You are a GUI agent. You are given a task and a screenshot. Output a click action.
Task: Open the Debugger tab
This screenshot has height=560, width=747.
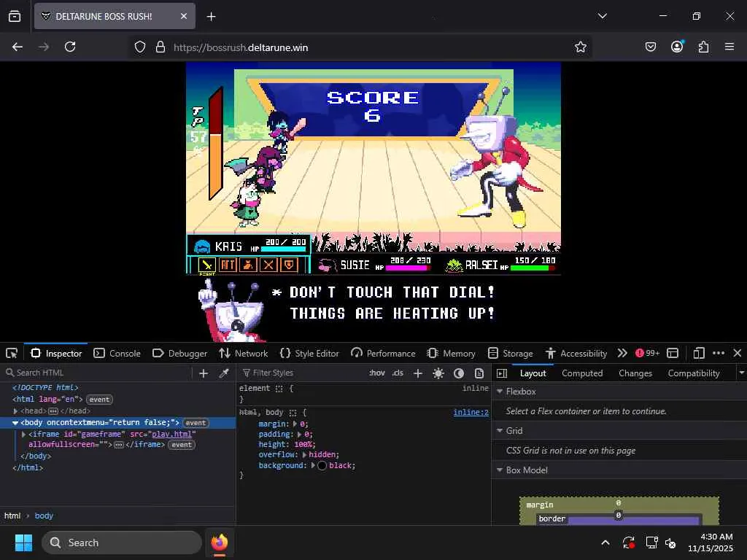[179, 354]
